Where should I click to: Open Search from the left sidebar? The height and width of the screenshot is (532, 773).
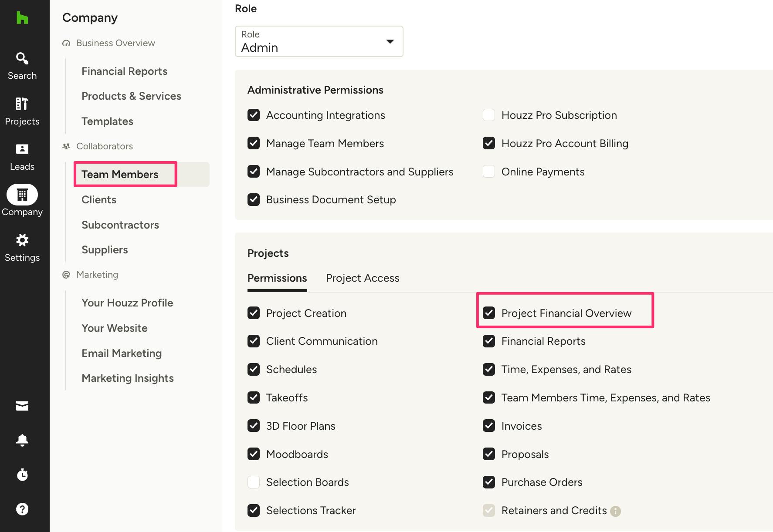pyautogui.click(x=22, y=66)
